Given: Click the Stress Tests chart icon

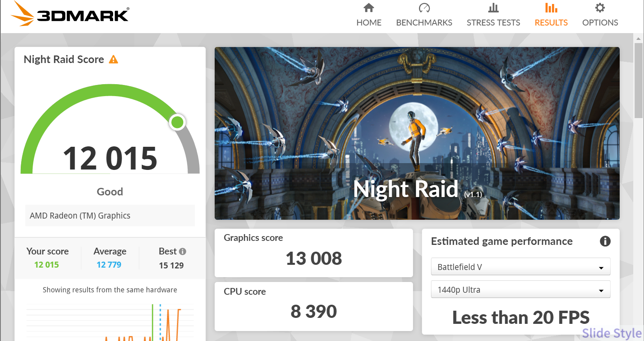Looking at the screenshot, I should tap(493, 8).
